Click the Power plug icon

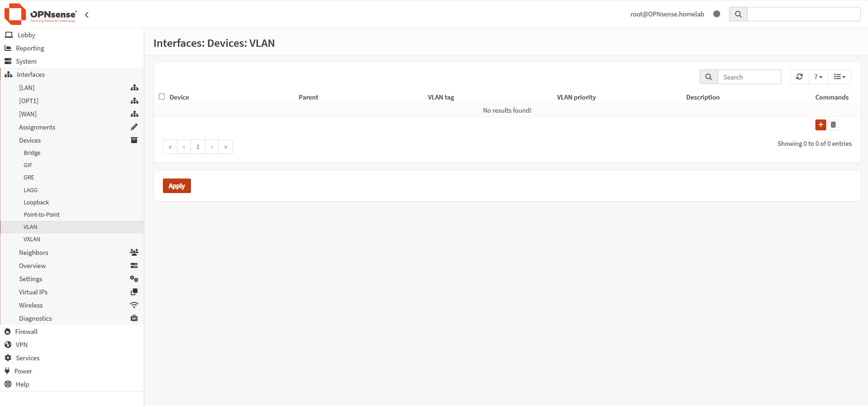click(x=7, y=371)
